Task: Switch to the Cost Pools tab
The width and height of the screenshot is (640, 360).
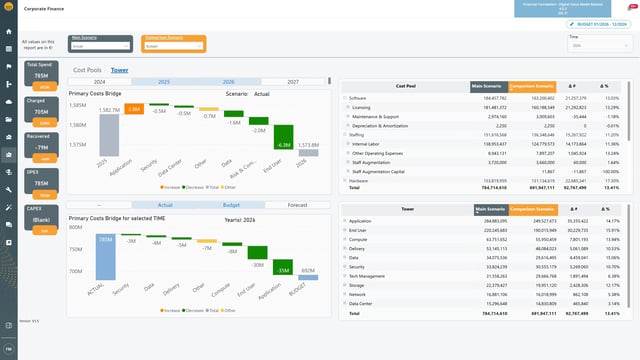Action: (x=87, y=70)
